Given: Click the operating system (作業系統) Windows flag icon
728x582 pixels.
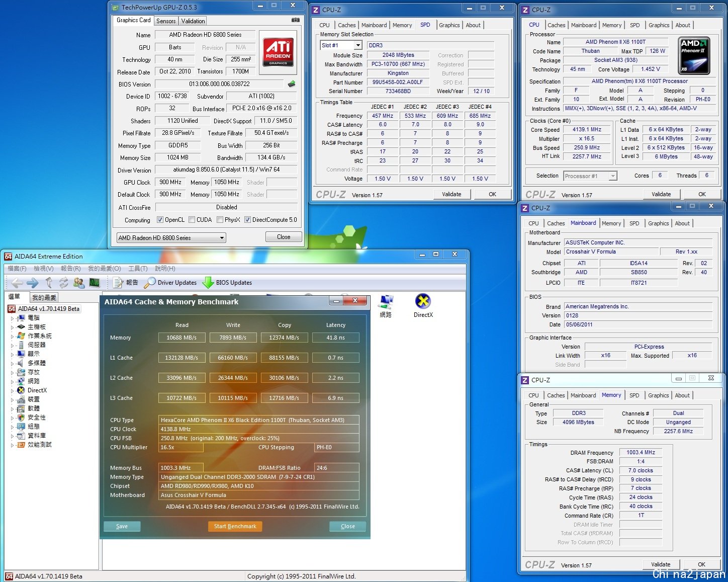Looking at the screenshot, I should pyautogui.click(x=21, y=336).
